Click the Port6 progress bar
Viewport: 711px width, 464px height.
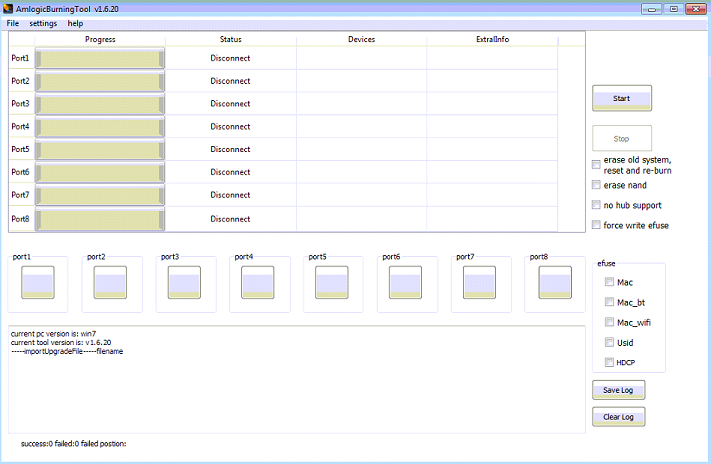100,172
